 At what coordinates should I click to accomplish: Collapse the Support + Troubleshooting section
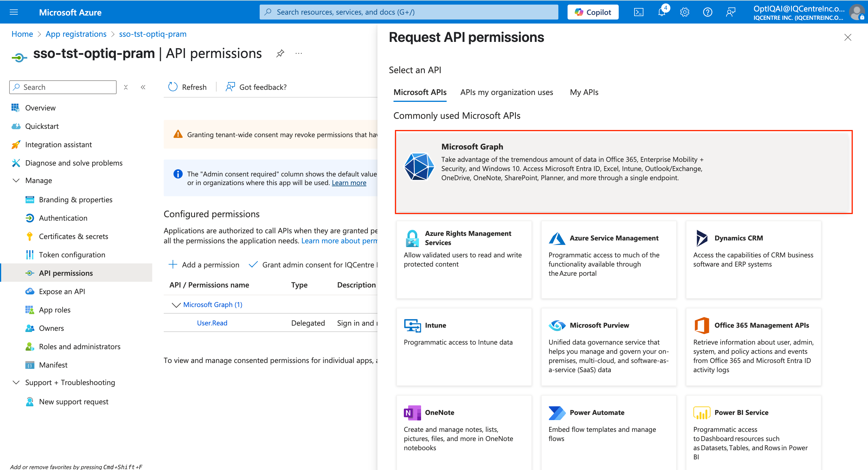point(16,382)
